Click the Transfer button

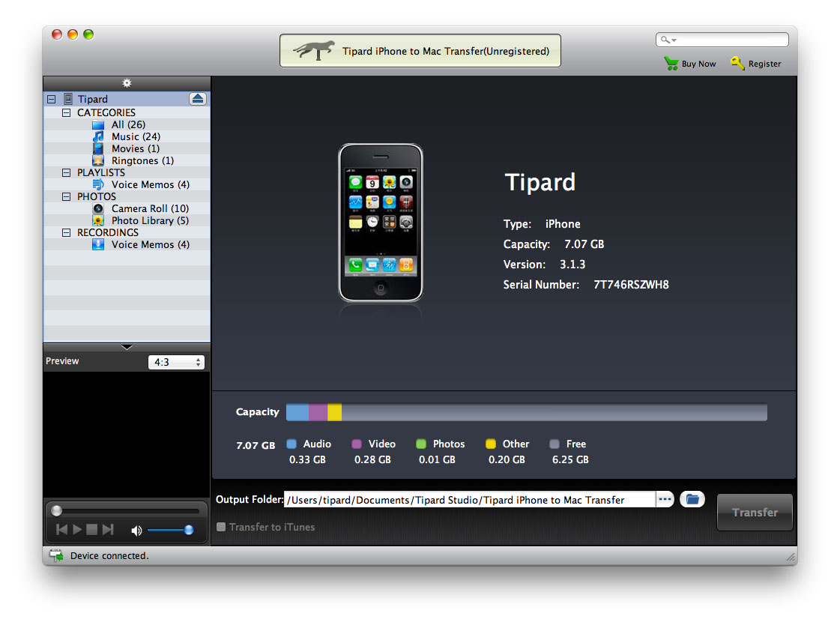[x=755, y=512]
